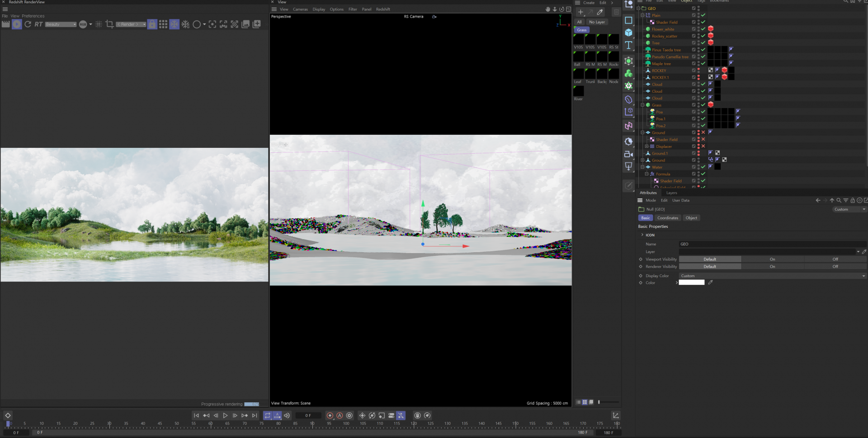This screenshot has width=868, height=438.
Task: Click the RenderView refresh icon
Action: pyautogui.click(x=28, y=24)
